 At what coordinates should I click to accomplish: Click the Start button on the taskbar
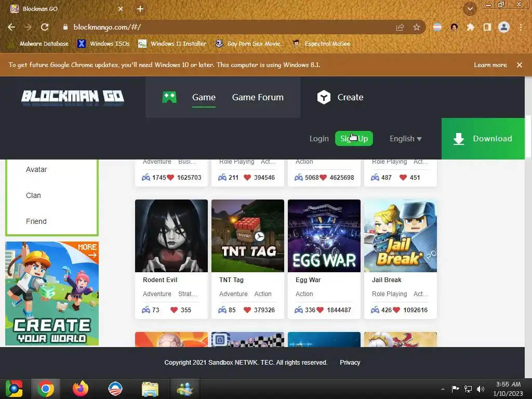[14, 389]
